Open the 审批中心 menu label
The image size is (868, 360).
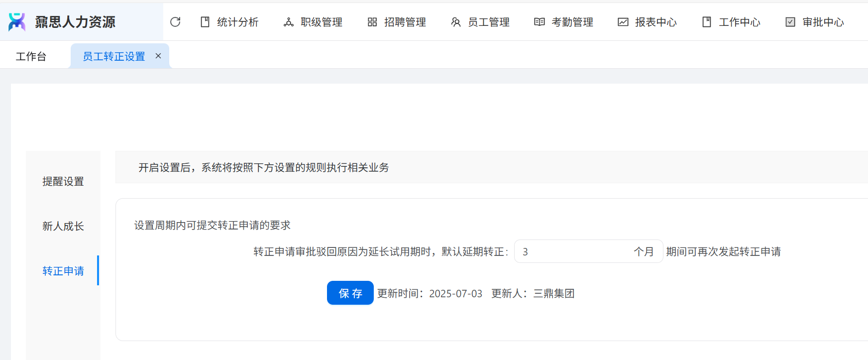[x=823, y=22]
